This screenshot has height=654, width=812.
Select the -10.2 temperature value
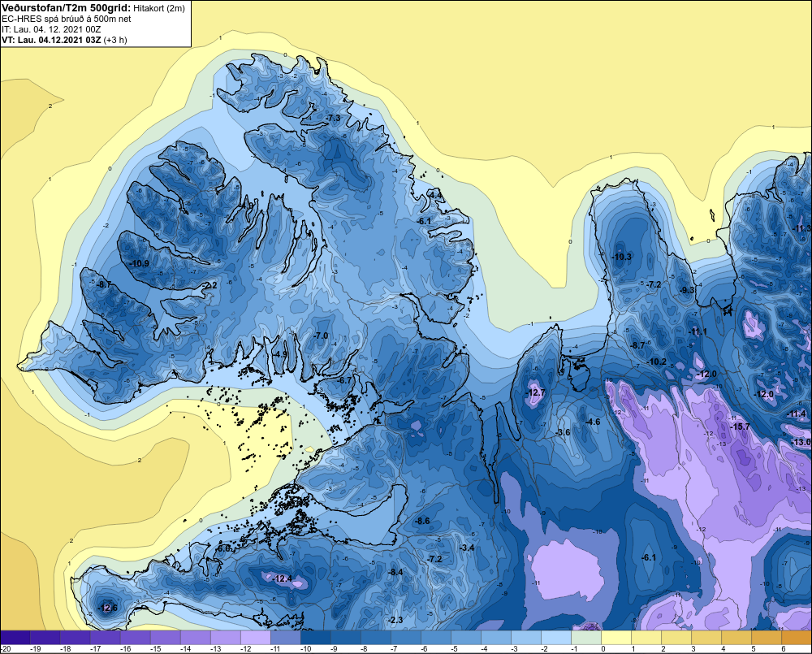657,362
